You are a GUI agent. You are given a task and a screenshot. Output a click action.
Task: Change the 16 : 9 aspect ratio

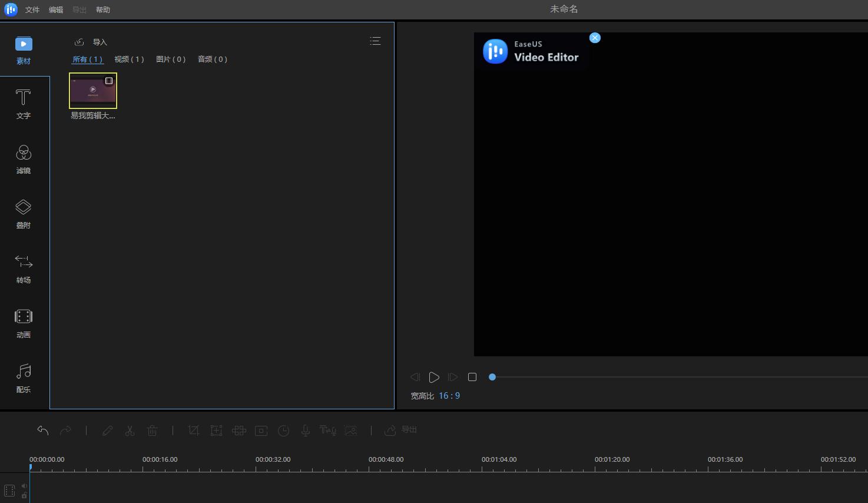(x=449, y=396)
